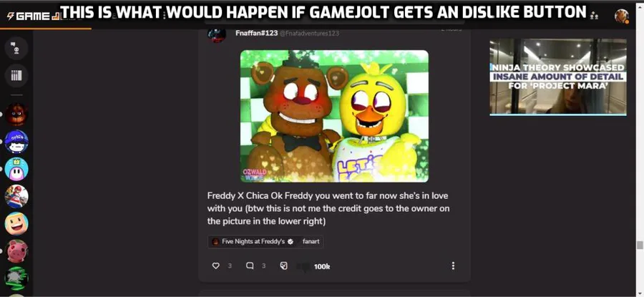Image resolution: width=644 pixels, height=297 pixels.
Task: Click the thumbs-down dislike icon
Action: click(x=303, y=268)
